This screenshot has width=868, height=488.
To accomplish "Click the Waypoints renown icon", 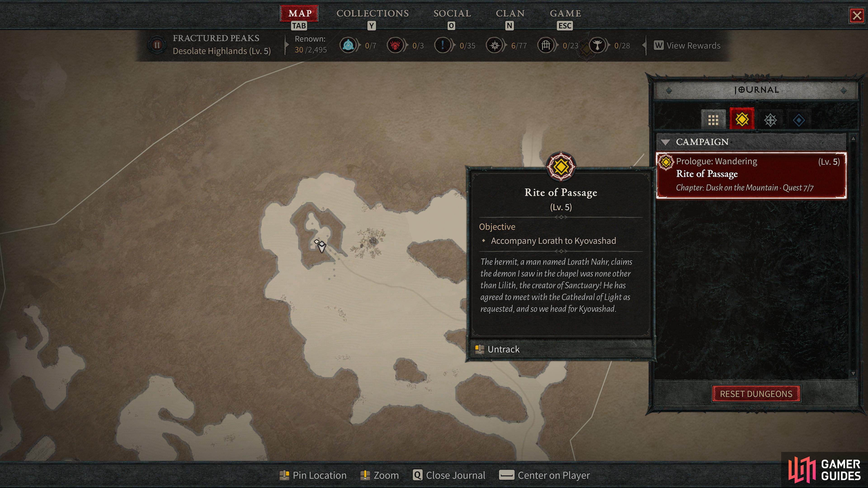I will 348,45.
